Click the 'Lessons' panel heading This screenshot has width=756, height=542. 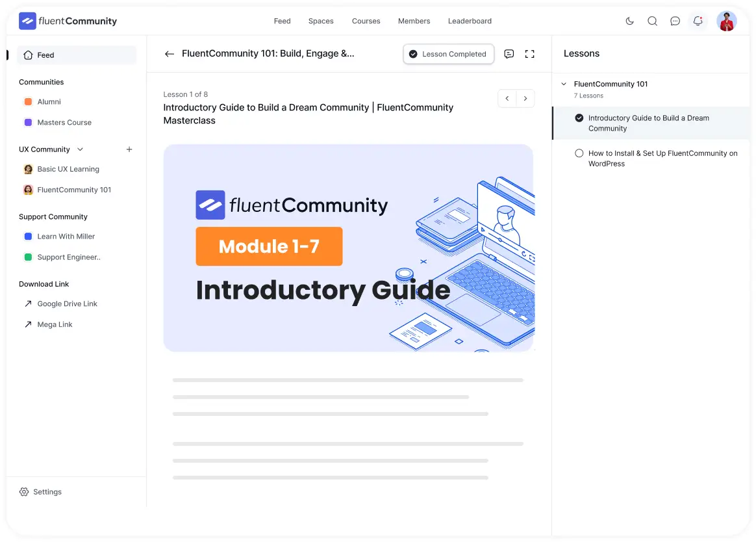point(581,53)
